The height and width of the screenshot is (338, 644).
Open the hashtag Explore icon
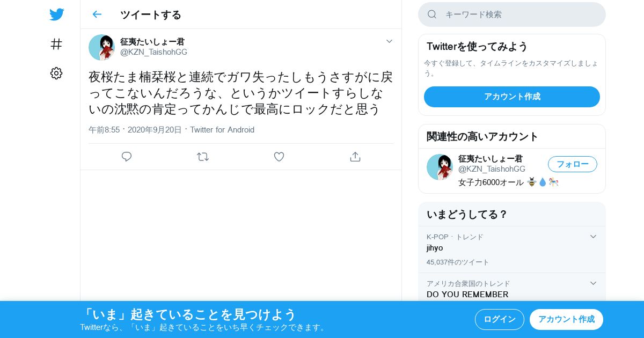(x=56, y=44)
